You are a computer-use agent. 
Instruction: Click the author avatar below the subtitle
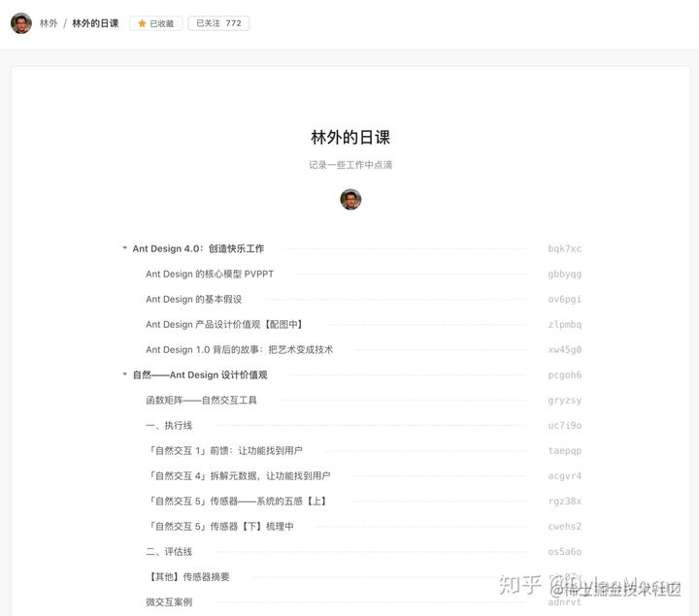coord(350,199)
